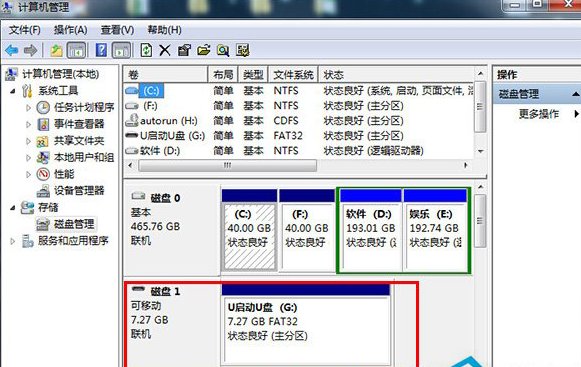This screenshot has width=581, height=367.
Task: Collapse the 存储 tree node arrow
Action: tap(13, 208)
